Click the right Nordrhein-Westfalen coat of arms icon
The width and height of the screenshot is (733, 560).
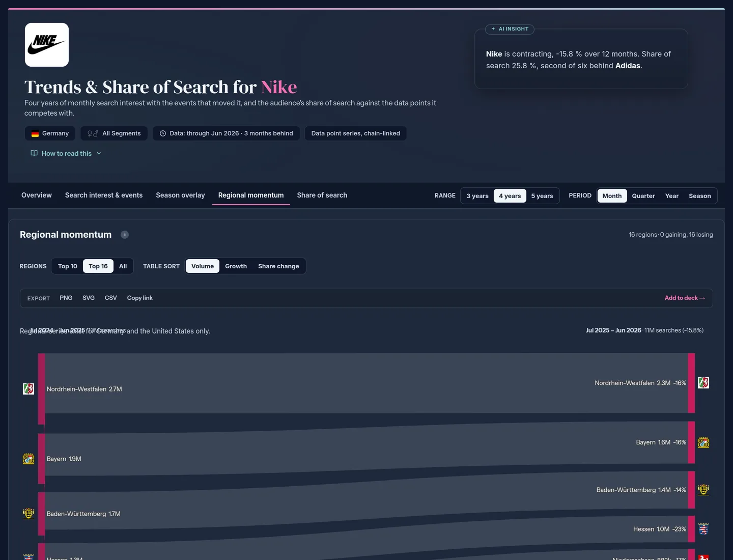(x=703, y=383)
